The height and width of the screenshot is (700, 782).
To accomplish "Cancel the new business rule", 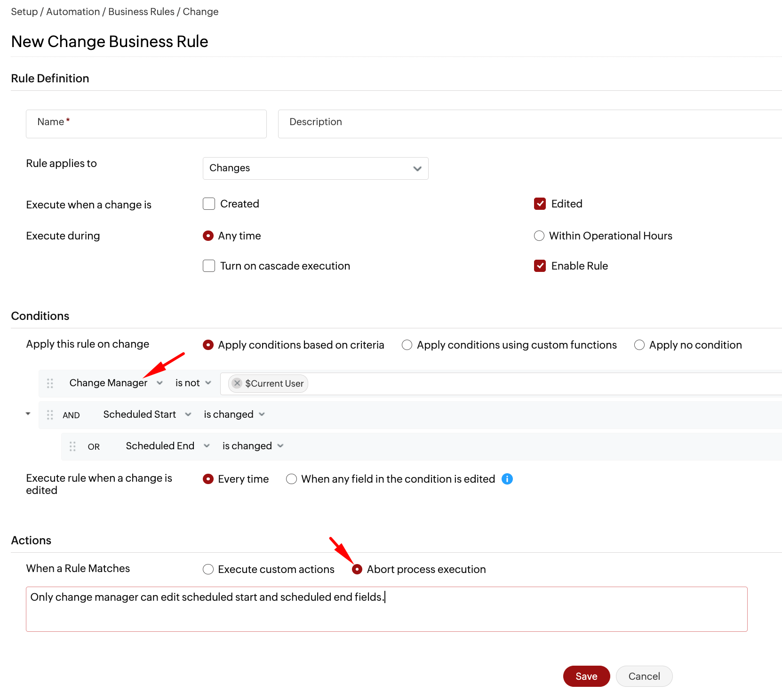I will tap(644, 676).
